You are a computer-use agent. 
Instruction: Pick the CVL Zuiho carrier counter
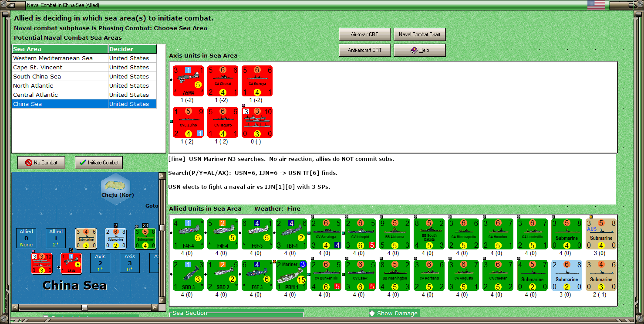(x=188, y=122)
